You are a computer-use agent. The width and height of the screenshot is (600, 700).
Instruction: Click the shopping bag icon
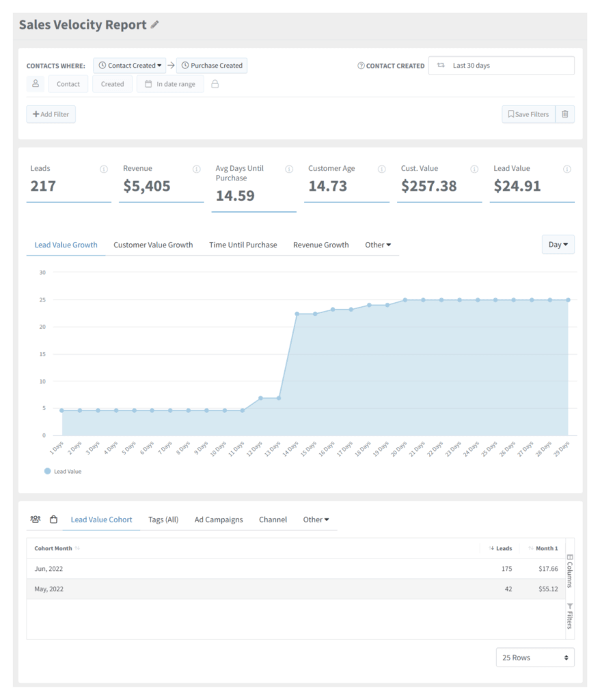[53, 520]
